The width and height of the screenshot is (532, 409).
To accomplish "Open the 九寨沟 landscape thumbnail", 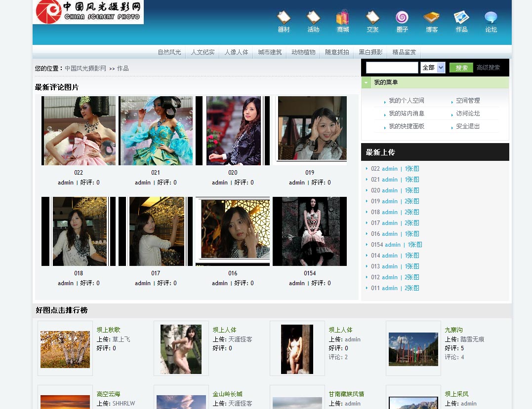I will 413,349.
